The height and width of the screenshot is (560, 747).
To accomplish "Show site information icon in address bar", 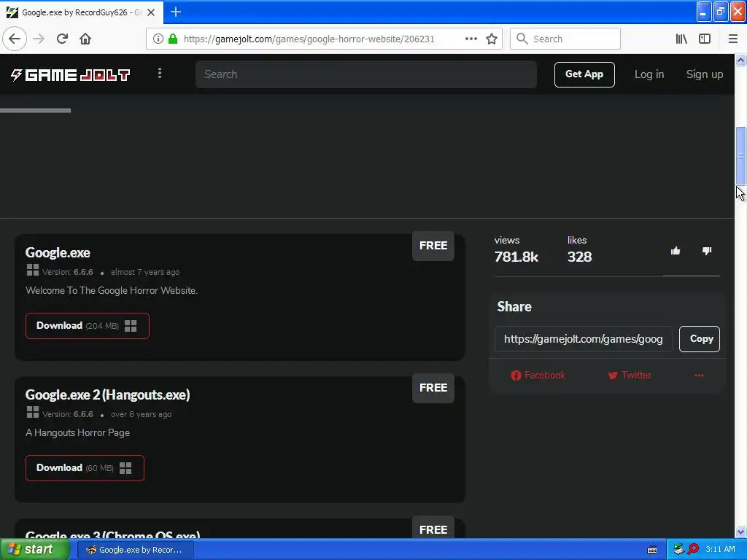I will (158, 39).
